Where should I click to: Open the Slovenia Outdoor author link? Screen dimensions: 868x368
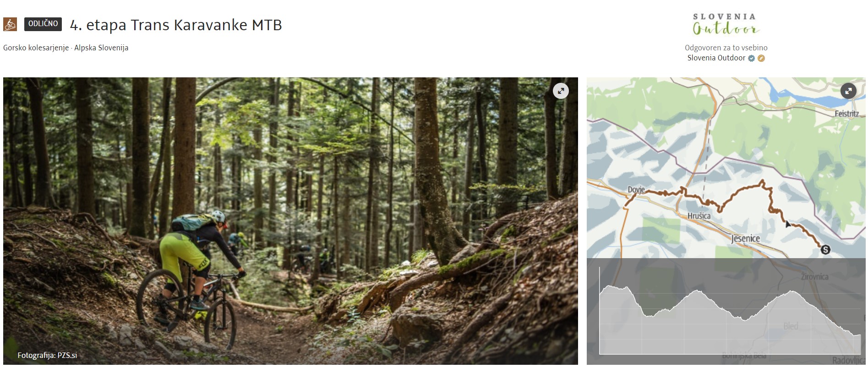716,58
